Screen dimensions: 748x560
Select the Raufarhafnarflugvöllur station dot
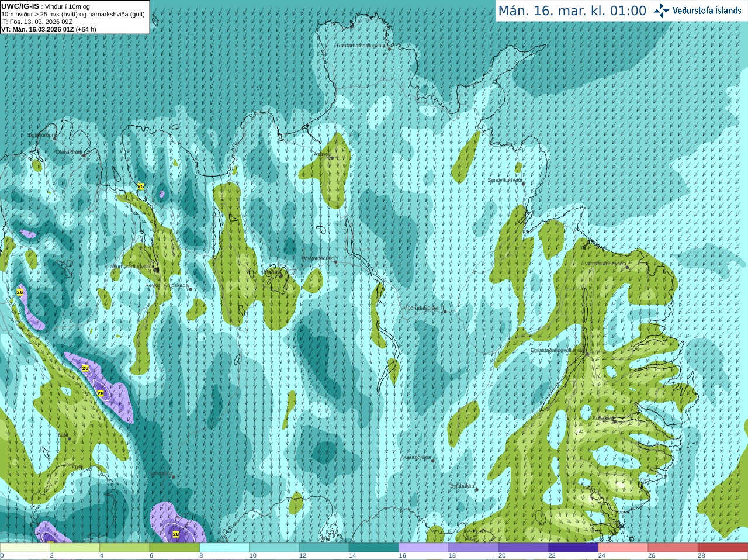[x=390, y=49]
